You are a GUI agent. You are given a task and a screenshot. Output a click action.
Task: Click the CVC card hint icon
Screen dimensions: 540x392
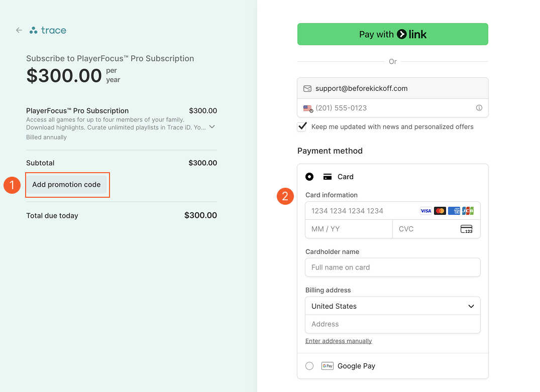pyautogui.click(x=466, y=229)
